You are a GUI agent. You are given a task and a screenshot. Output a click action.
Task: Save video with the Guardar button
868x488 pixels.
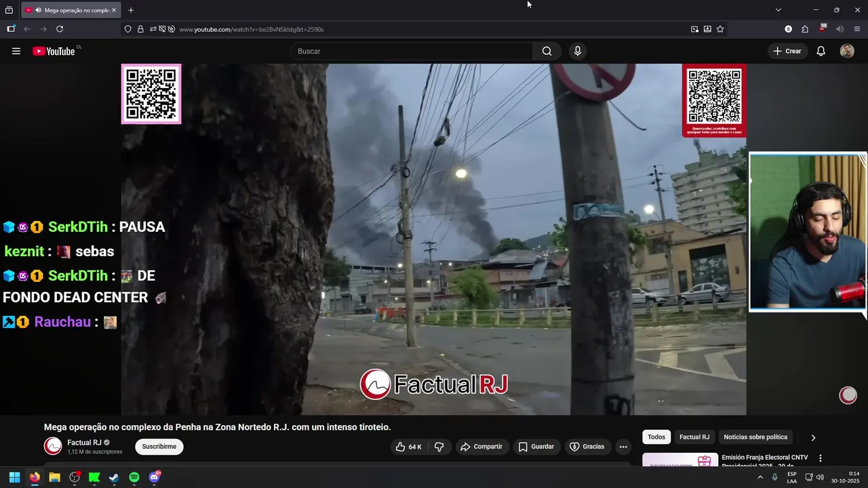536,447
